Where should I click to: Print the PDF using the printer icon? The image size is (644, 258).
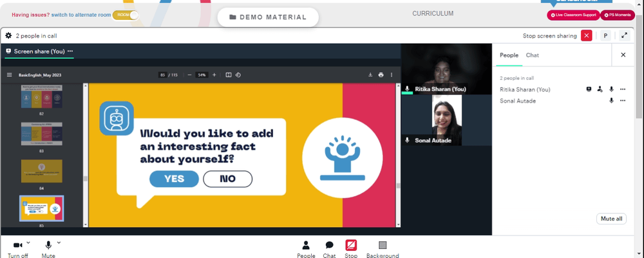click(x=381, y=75)
